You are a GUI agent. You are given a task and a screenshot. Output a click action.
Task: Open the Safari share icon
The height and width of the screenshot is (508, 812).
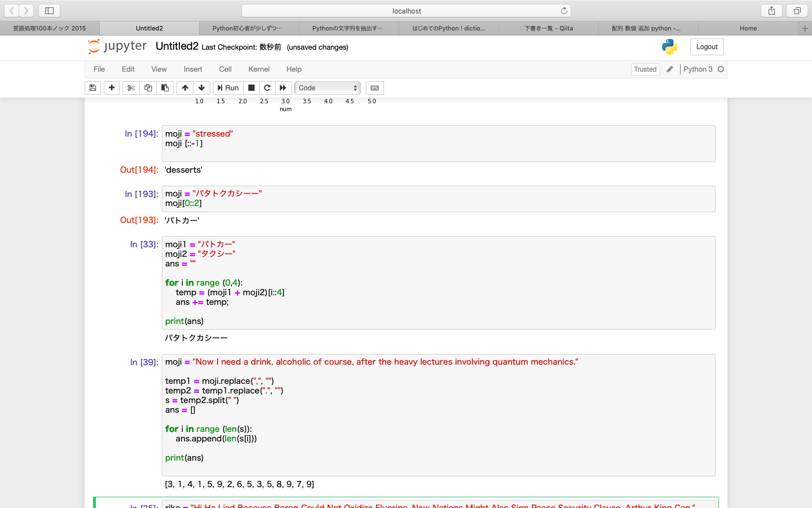click(771, 11)
